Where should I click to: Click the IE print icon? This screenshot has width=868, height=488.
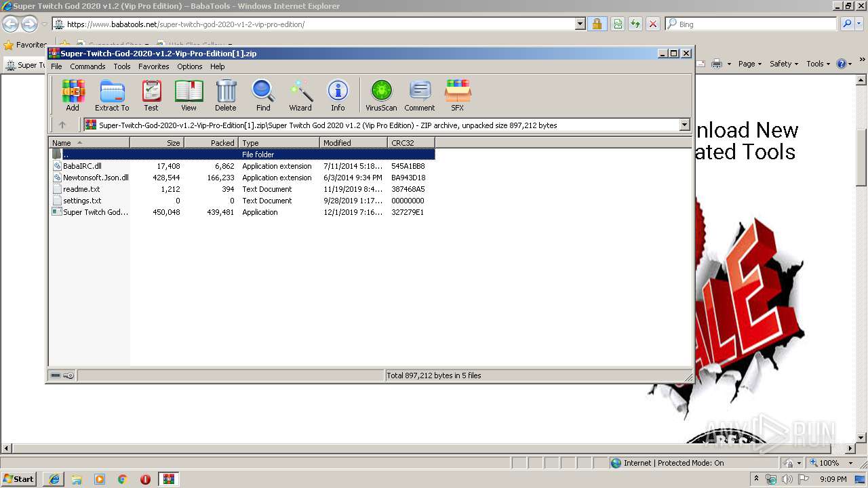point(716,64)
